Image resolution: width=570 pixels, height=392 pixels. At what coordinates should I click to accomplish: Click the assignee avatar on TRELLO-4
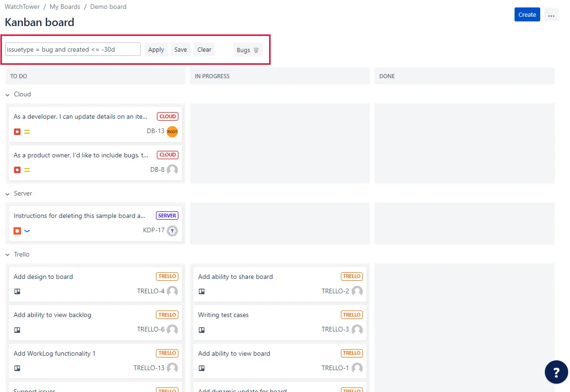point(172,291)
